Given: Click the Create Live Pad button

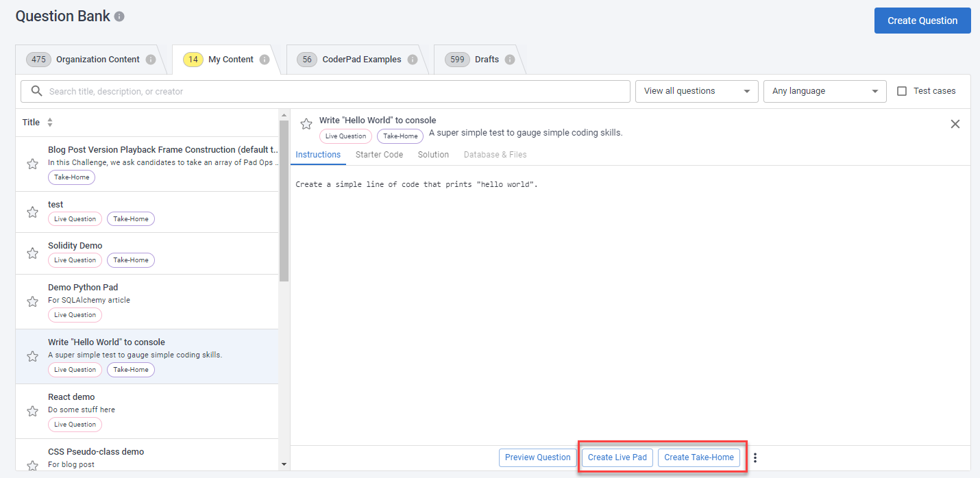Looking at the screenshot, I should [x=617, y=457].
